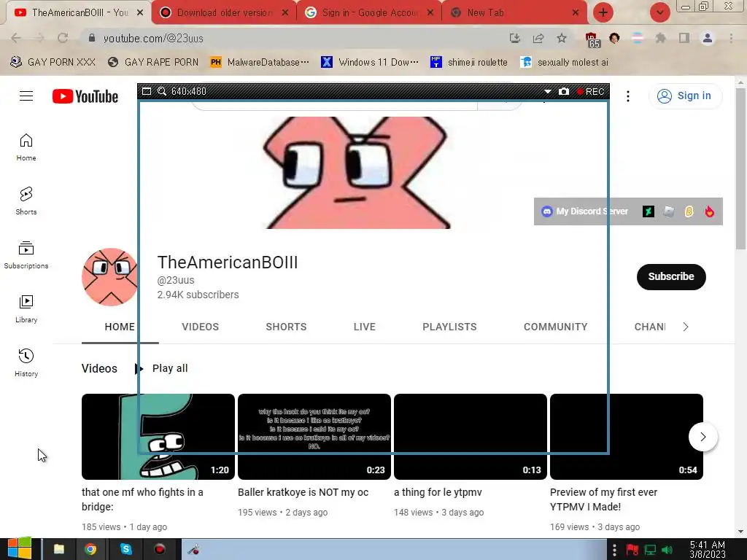
Task: Open YouTube settings three-dot menu
Action: click(x=628, y=96)
